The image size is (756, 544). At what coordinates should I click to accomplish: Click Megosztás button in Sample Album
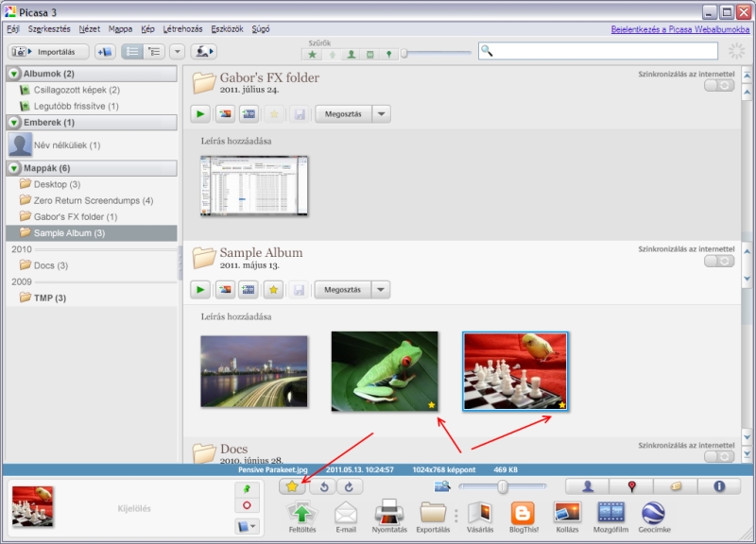[342, 290]
